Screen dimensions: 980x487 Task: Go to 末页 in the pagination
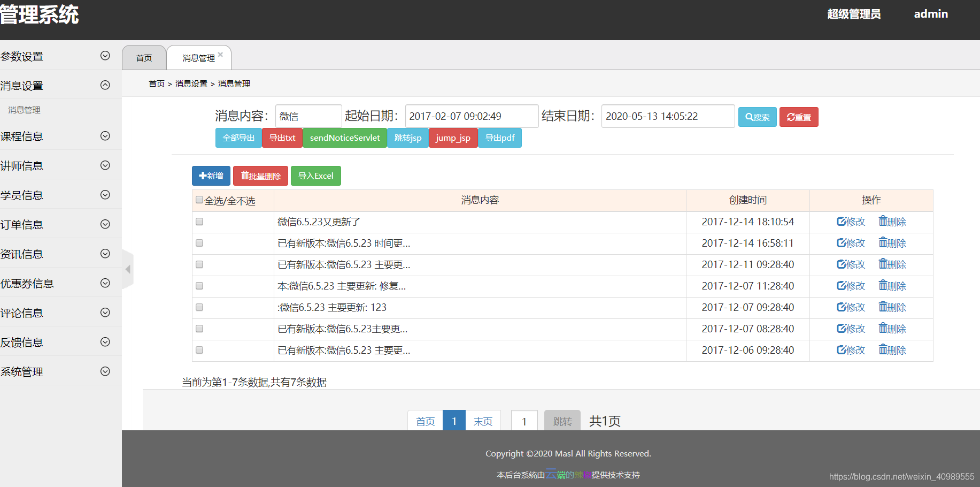pos(483,421)
